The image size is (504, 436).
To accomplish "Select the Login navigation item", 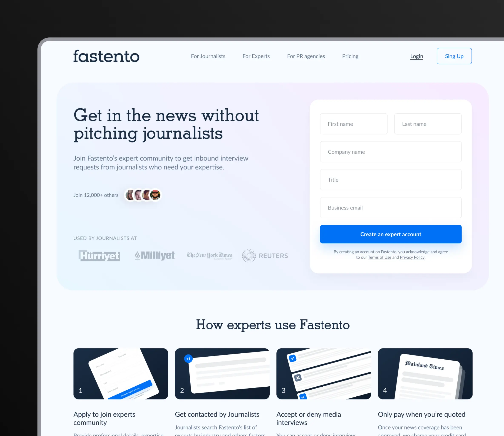I will [x=417, y=56].
